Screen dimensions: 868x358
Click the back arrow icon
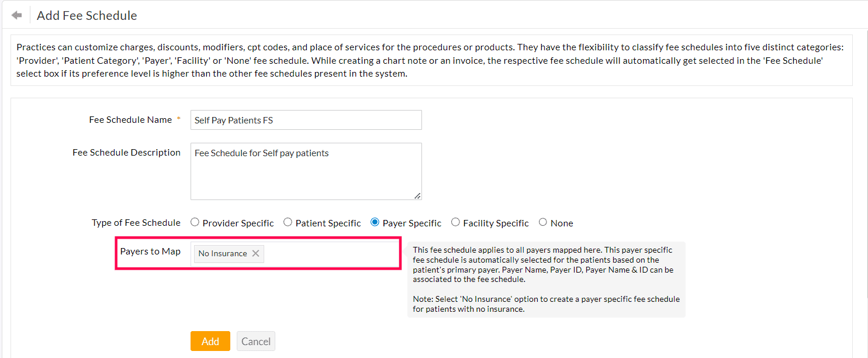pyautogui.click(x=16, y=15)
